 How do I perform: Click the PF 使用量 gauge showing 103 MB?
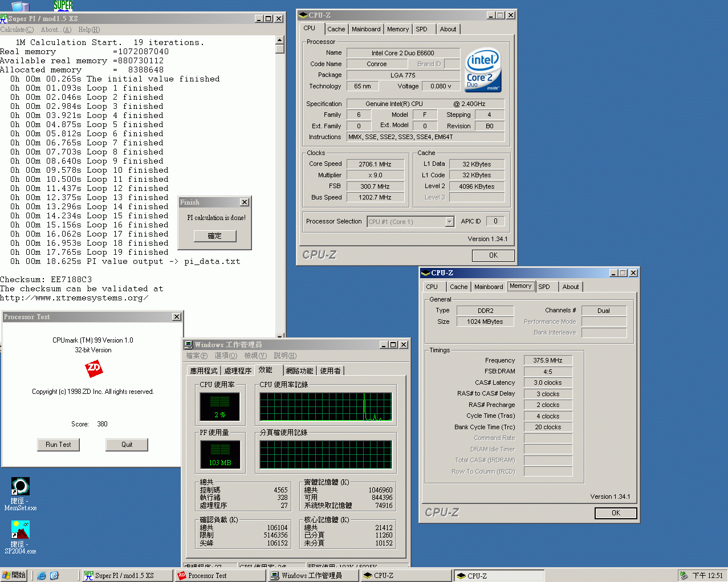coord(219,455)
